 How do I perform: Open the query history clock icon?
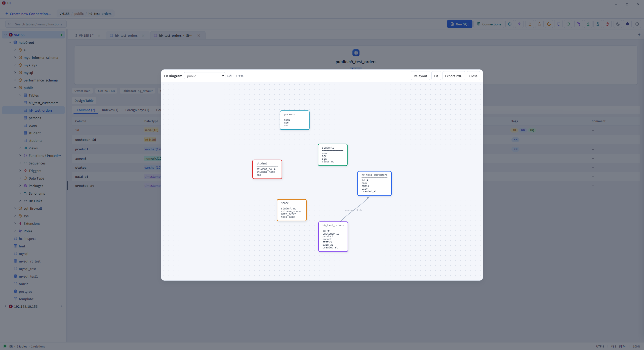(x=510, y=24)
